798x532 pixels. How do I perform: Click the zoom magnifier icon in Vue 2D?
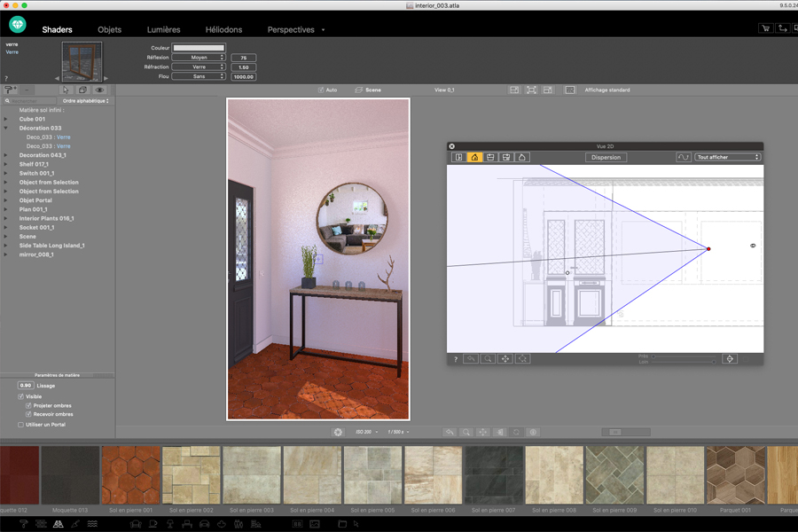pos(488,359)
